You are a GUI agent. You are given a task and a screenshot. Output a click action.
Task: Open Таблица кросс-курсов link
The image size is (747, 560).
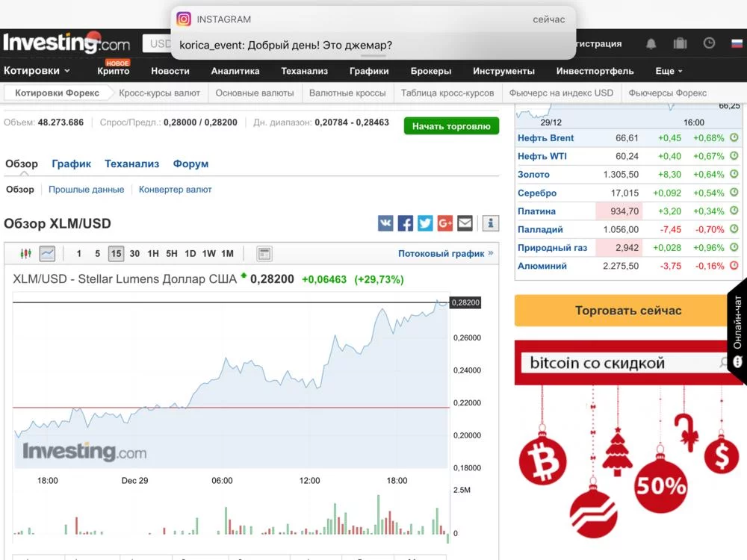[x=447, y=93]
